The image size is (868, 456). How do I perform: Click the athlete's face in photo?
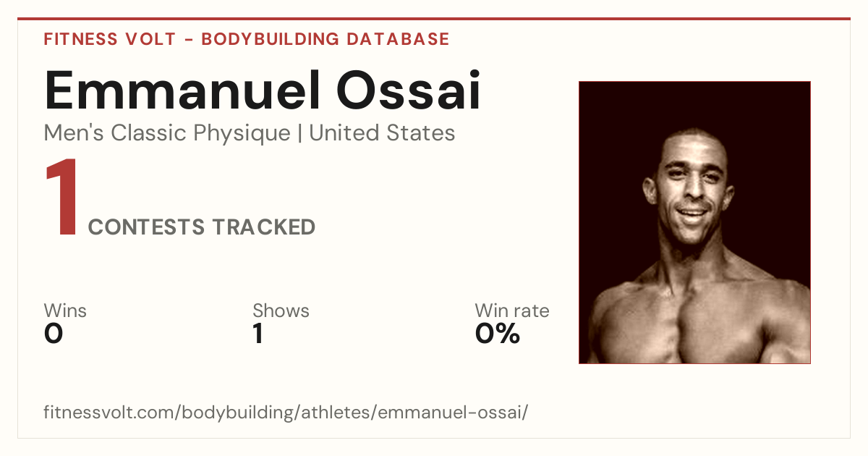pos(692,186)
